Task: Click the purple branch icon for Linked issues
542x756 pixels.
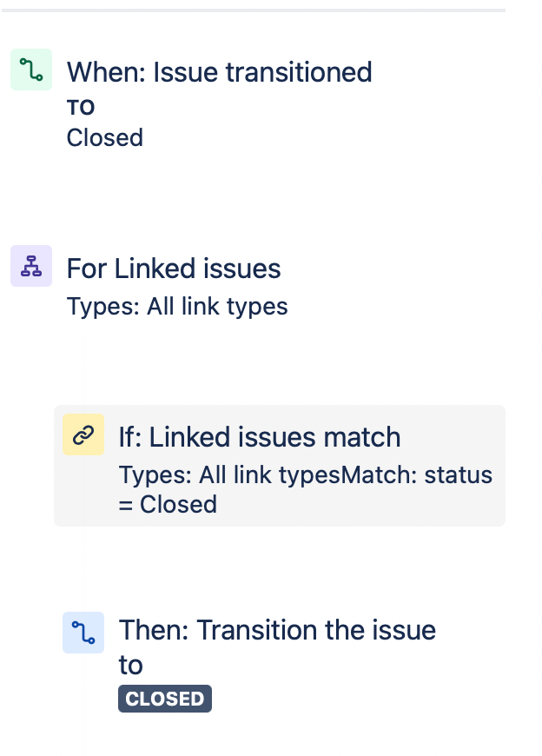Action: [x=31, y=265]
